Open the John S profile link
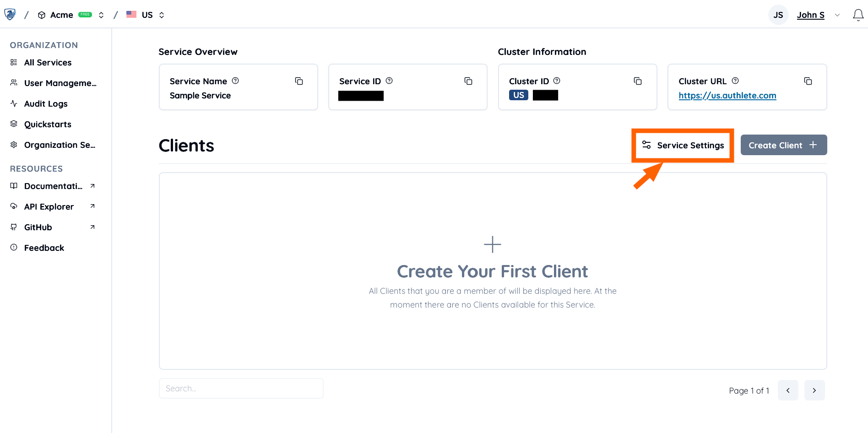This screenshot has height=433, width=868. tap(810, 15)
